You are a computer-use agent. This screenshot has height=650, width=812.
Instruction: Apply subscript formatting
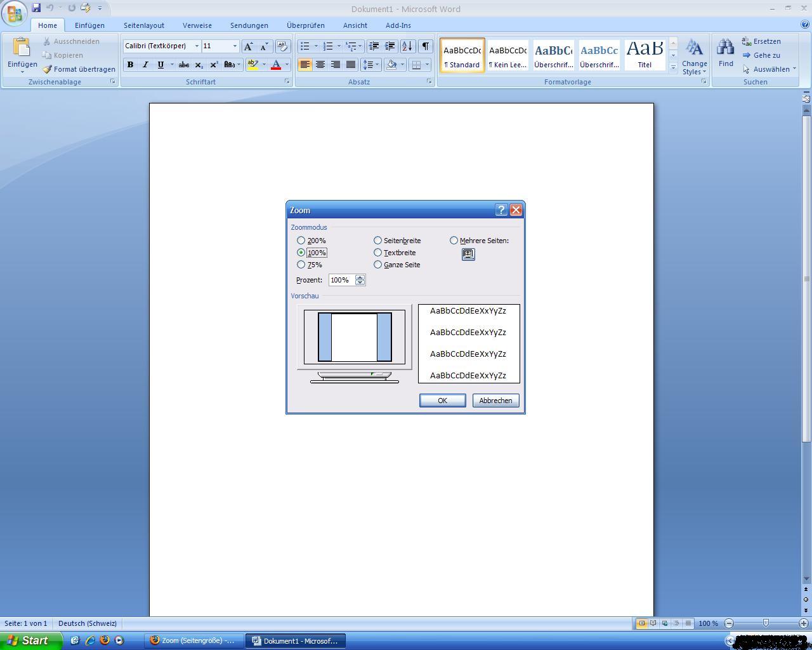(199, 65)
